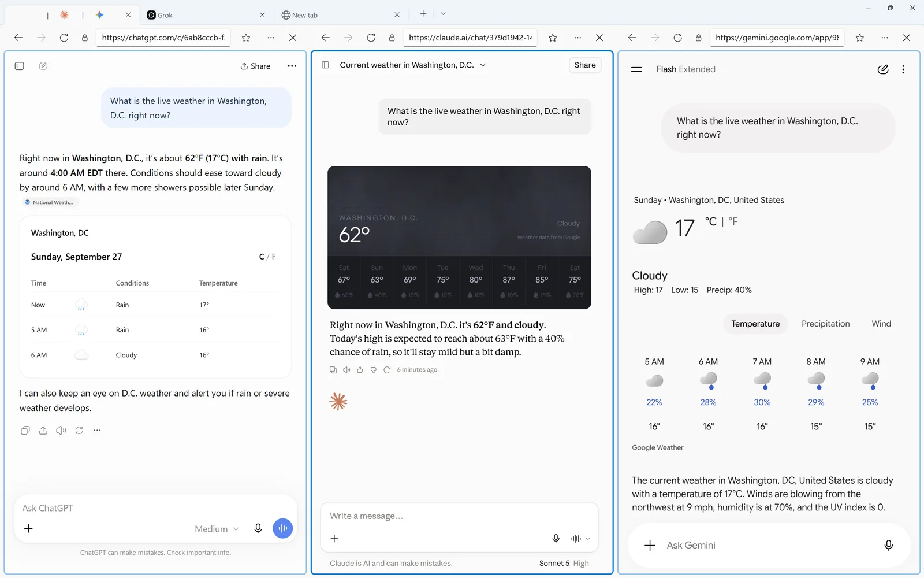The image size is (924, 578).
Task: Expand the tab list chevron in title bar
Action: point(443,14)
